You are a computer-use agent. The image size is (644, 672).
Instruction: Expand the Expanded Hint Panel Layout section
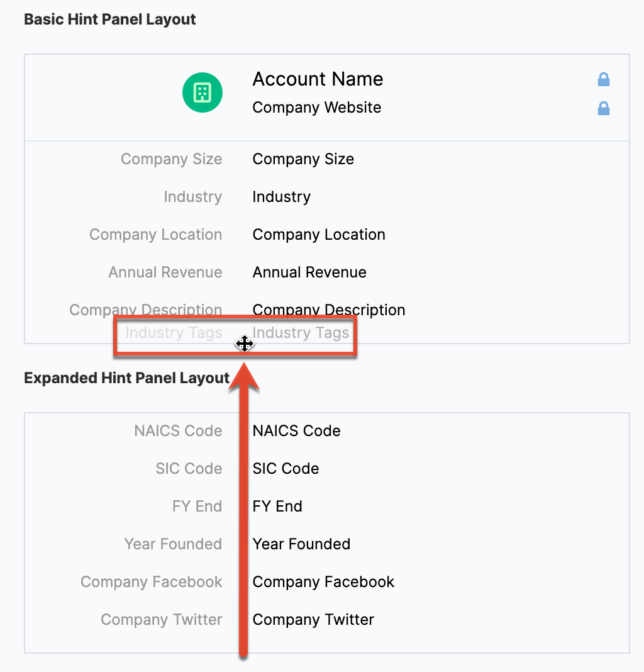(126, 378)
